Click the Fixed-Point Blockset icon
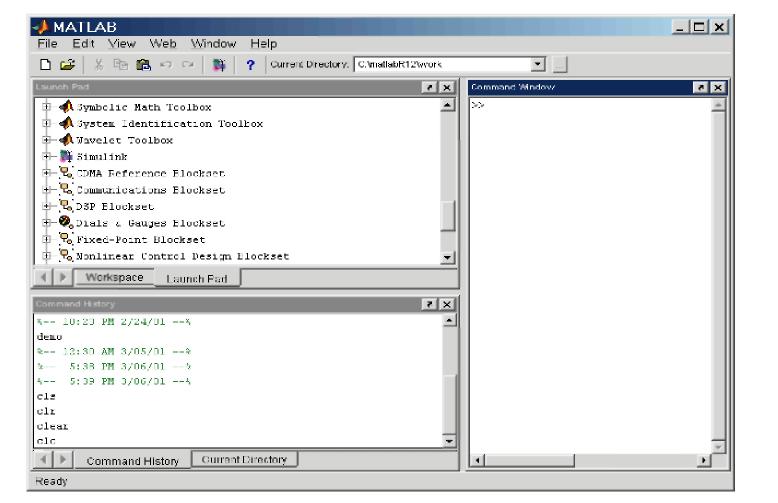This screenshot has height=503, width=778. (x=66, y=239)
